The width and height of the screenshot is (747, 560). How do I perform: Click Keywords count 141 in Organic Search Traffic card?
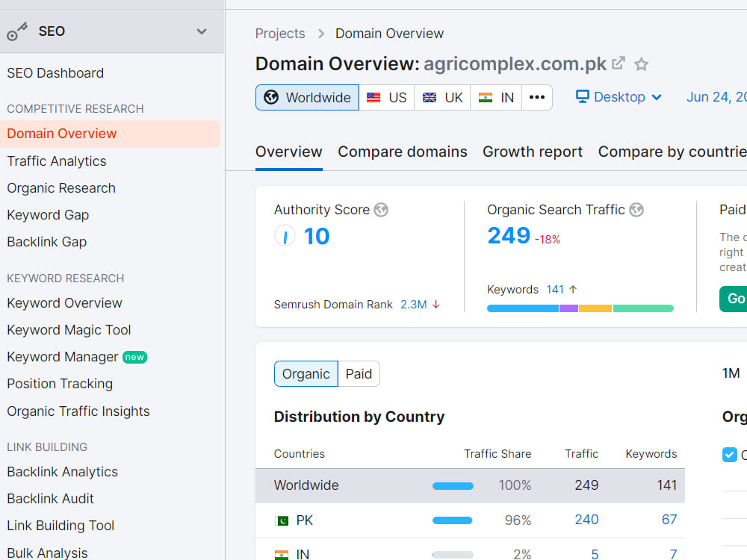[x=555, y=290]
